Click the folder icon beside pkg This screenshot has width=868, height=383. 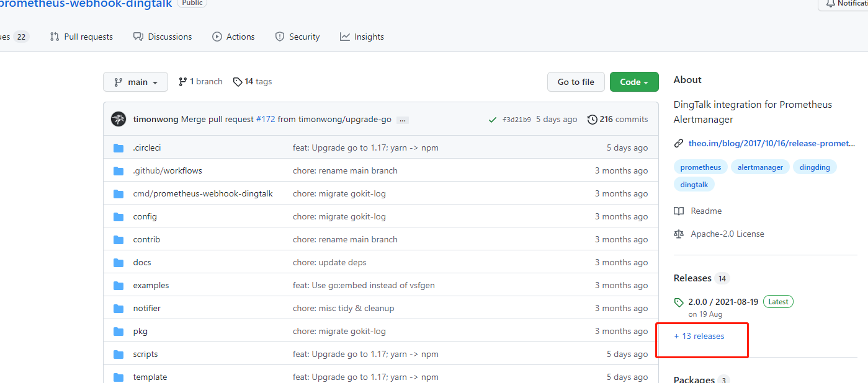119,331
